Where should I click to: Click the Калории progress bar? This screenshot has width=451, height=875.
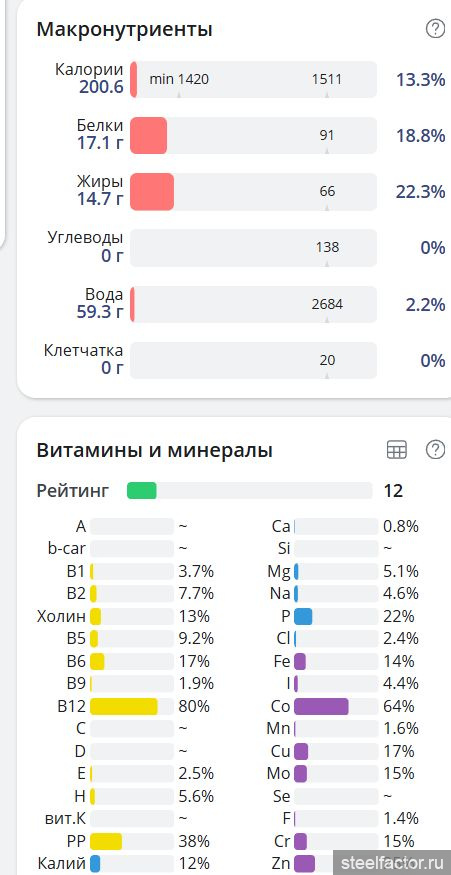pos(253,79)
